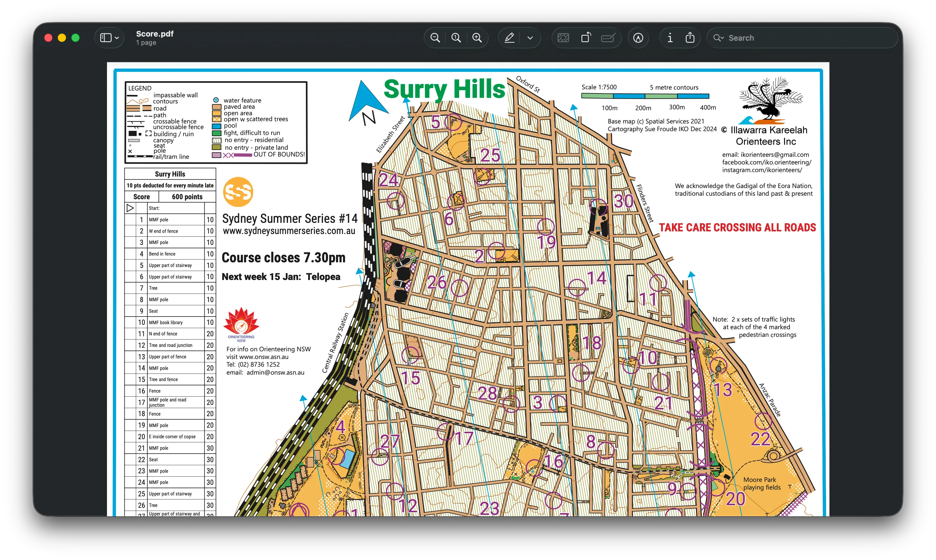The width and height of the screenshot is (936, 560).
Task: Click control number 14 on the map
Action: point(597,279)
